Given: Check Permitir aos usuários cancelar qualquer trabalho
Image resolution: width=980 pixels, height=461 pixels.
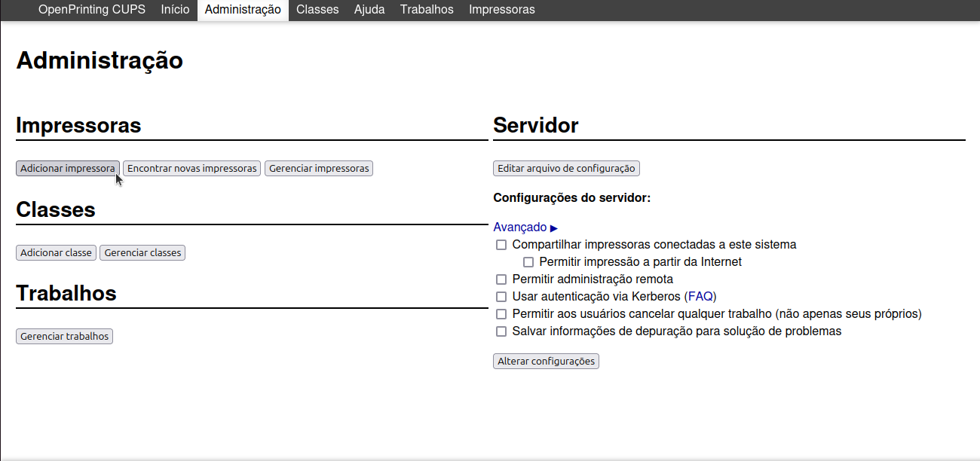Looking at the screenshot, I should coord(501,314).
